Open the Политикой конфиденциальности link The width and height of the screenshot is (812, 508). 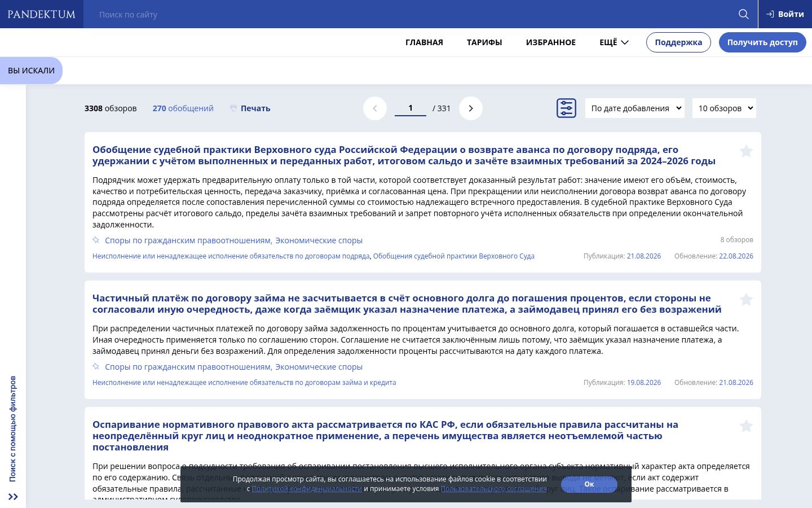tap(307, 489)
